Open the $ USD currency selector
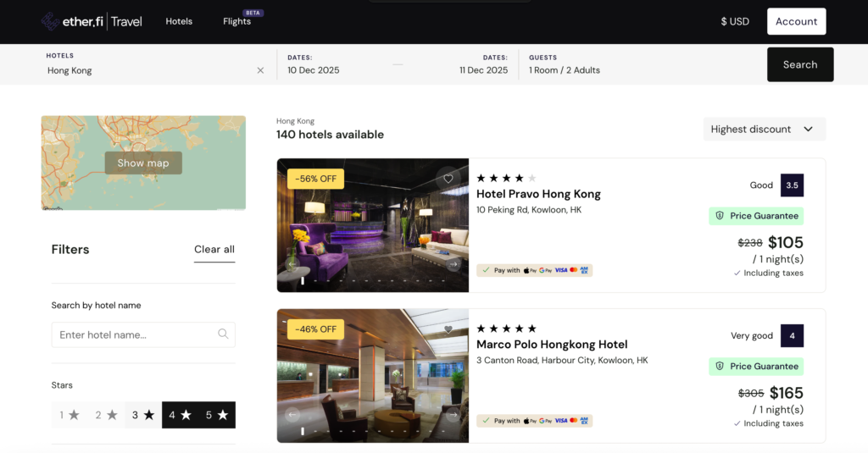Image resolution: width=868 pixels, height=453 pixels. [735, 21]
